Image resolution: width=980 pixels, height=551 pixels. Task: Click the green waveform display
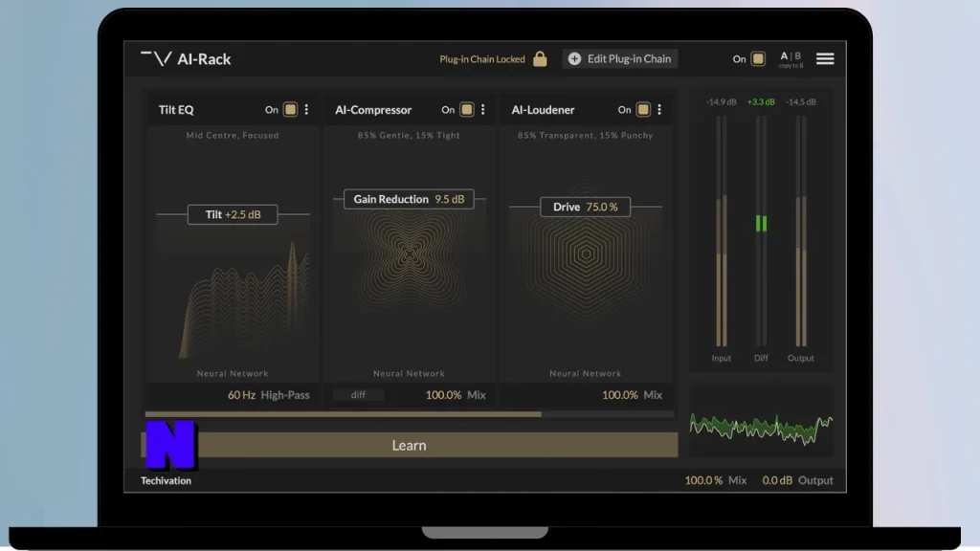coord(761,428)
